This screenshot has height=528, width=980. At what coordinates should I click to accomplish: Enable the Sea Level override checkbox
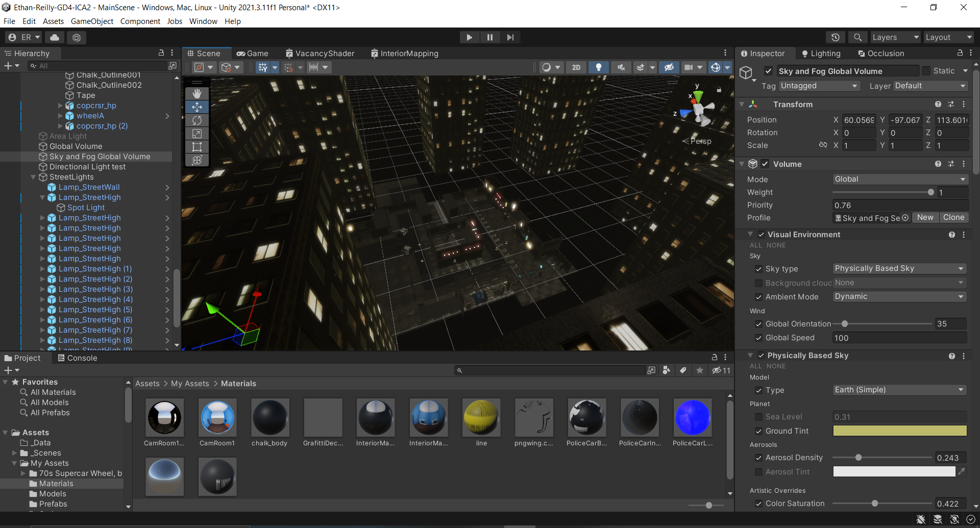click(x=758, y=417)
